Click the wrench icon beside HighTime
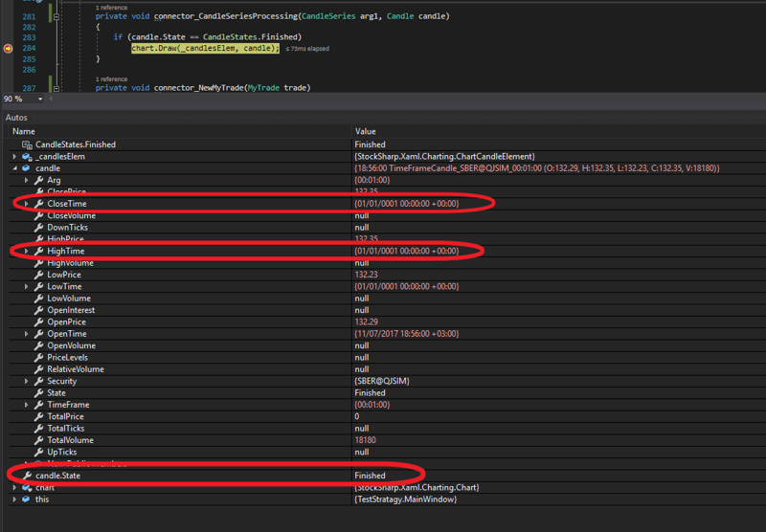766x532 pixels. pyautogui.click(x=39, y=251)
